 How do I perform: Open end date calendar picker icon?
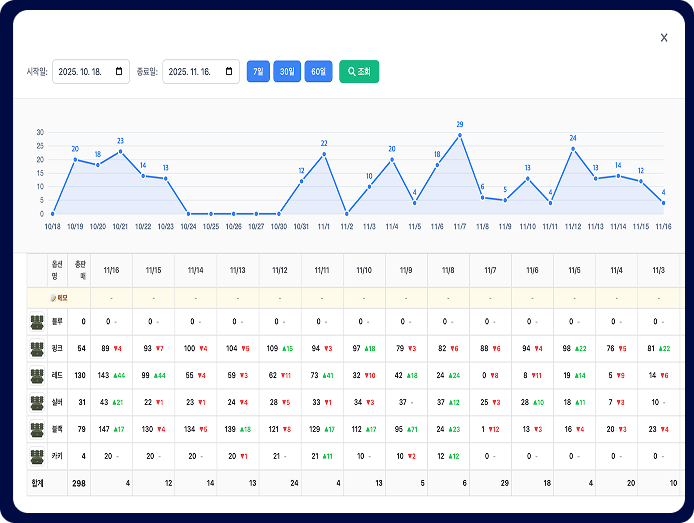point(229,71)
